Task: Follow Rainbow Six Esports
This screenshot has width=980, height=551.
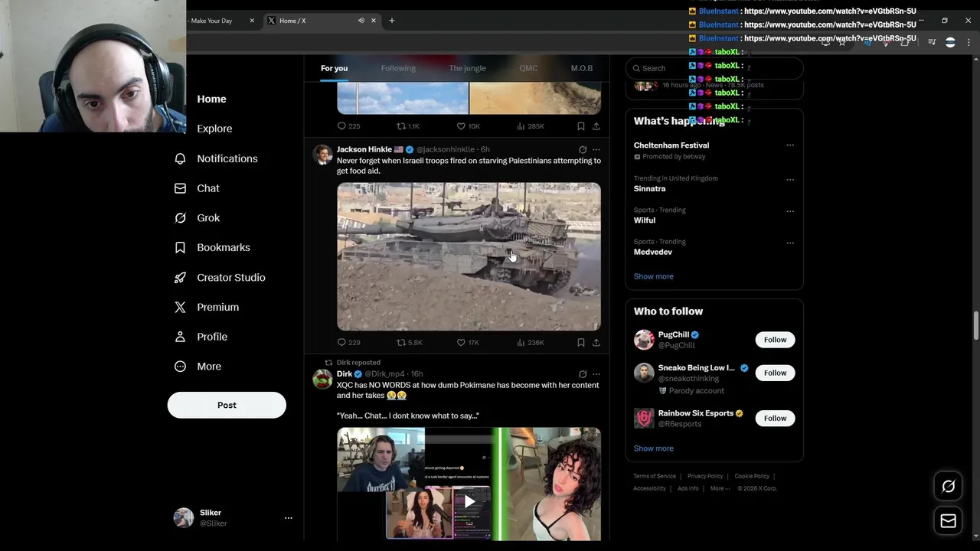Action: (775, 418)
